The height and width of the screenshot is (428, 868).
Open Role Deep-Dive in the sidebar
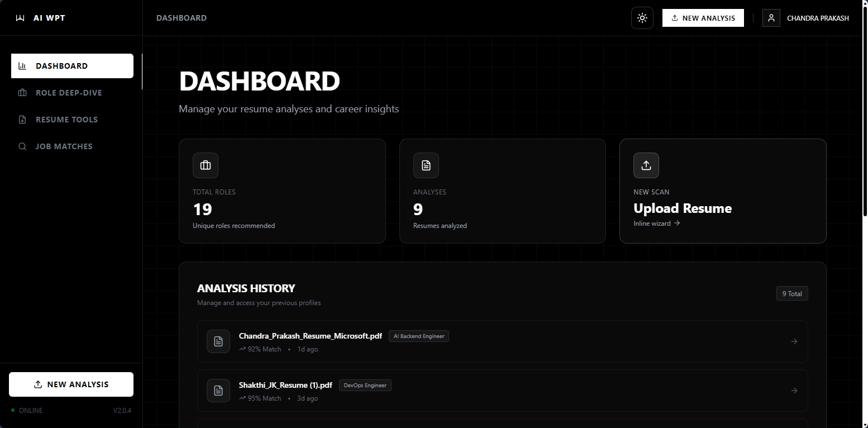tap(72, 93)
